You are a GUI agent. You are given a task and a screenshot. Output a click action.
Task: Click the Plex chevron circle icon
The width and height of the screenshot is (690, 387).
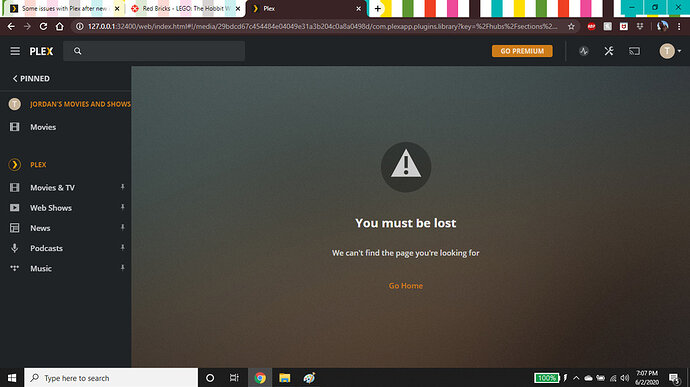15,165
